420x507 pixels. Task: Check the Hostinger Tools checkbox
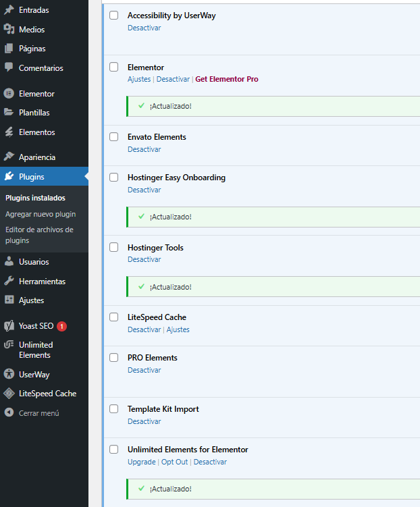tap(114, 247)
